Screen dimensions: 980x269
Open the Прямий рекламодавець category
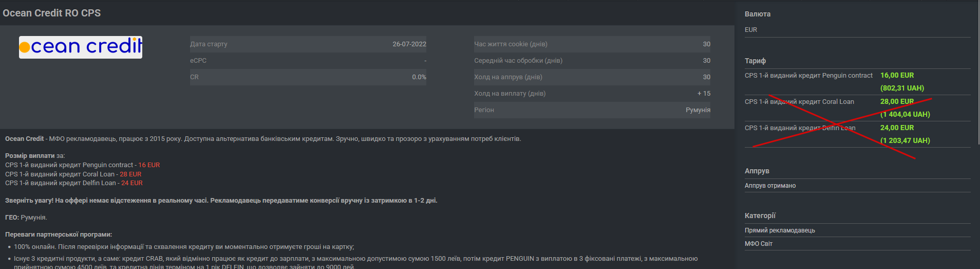tap(780, 230)
